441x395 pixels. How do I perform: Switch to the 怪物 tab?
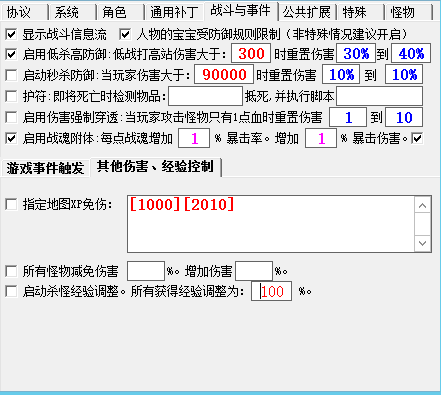tap(408, 13)
